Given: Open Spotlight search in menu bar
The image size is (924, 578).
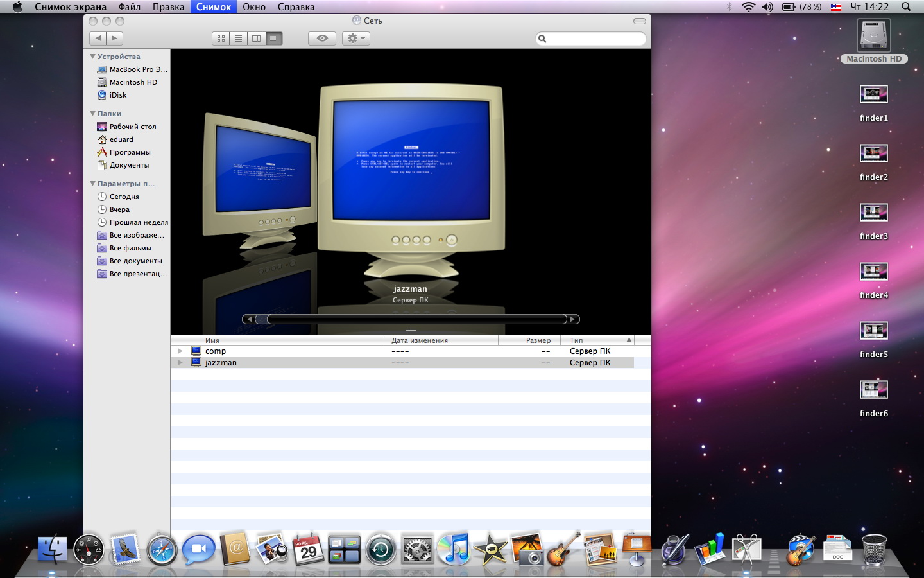Looking at the screenshot, I should click(x=906, y=7).
